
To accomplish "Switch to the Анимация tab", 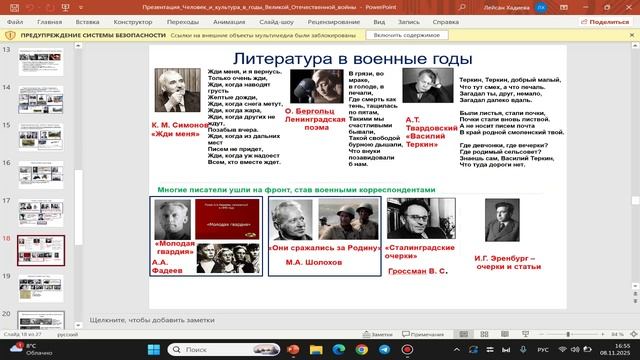I will click(x=229, y=22).
